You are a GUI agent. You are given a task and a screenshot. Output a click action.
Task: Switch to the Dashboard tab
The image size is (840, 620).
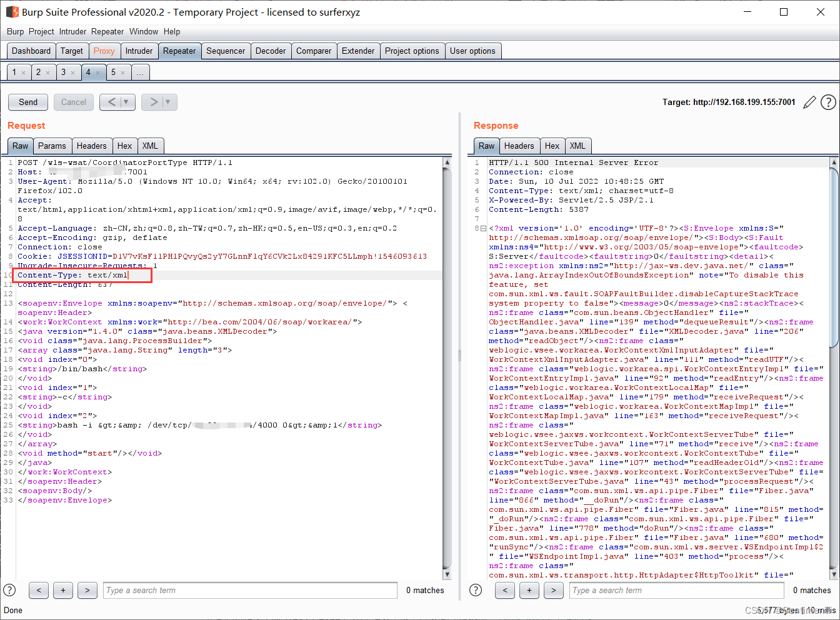point(31,51)
